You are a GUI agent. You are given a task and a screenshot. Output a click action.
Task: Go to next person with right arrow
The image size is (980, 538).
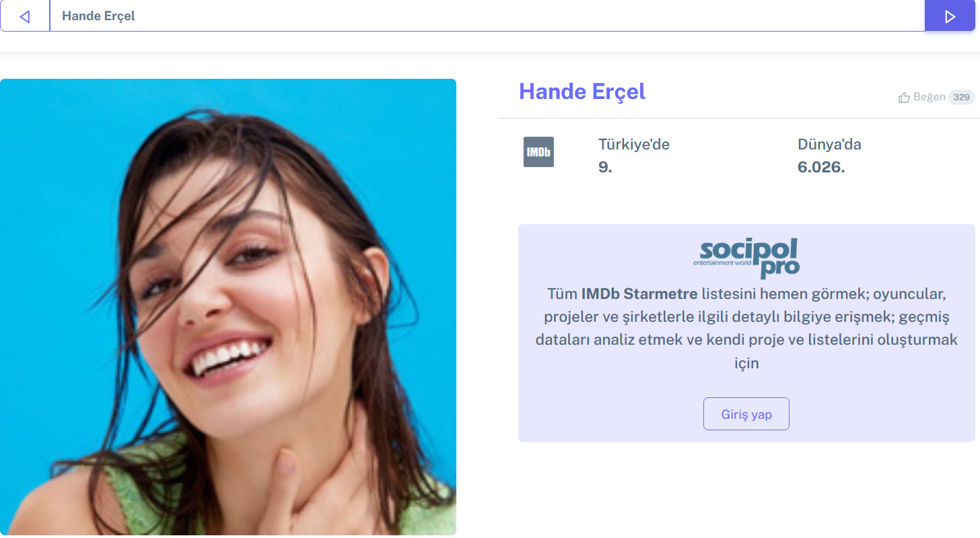pos(950,16)
